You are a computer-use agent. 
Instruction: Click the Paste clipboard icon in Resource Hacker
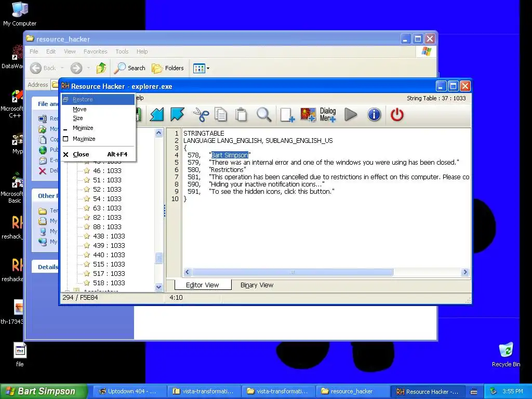pos(241,115)
